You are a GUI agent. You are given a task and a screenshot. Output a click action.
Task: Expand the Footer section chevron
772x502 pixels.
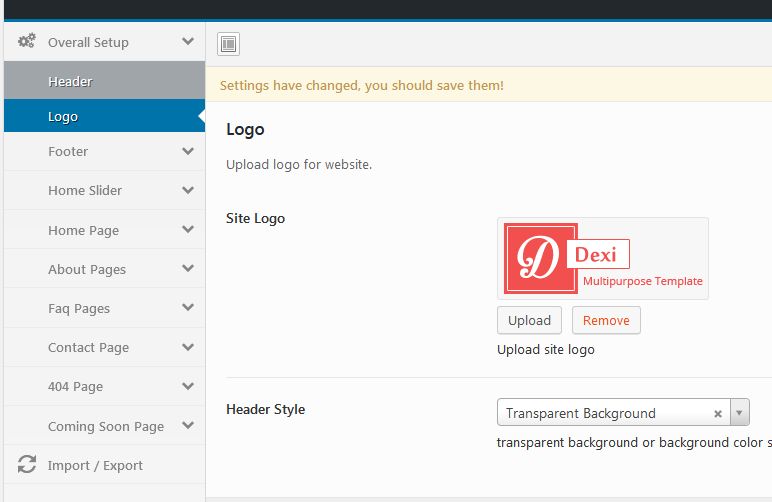188,152
